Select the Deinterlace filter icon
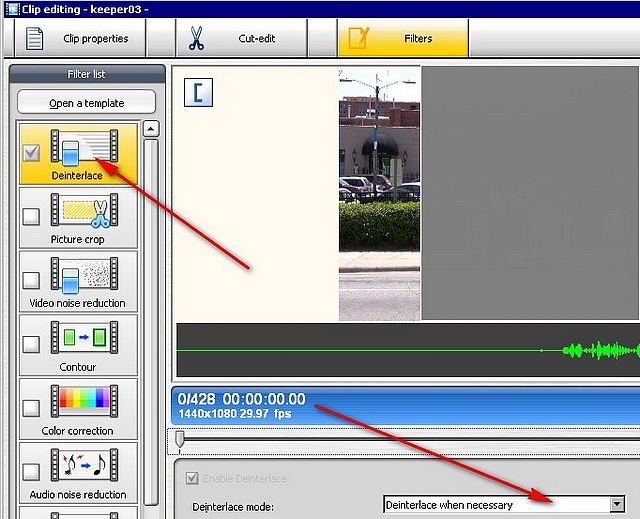The image size is (640, 519). (x=84, y=147)
